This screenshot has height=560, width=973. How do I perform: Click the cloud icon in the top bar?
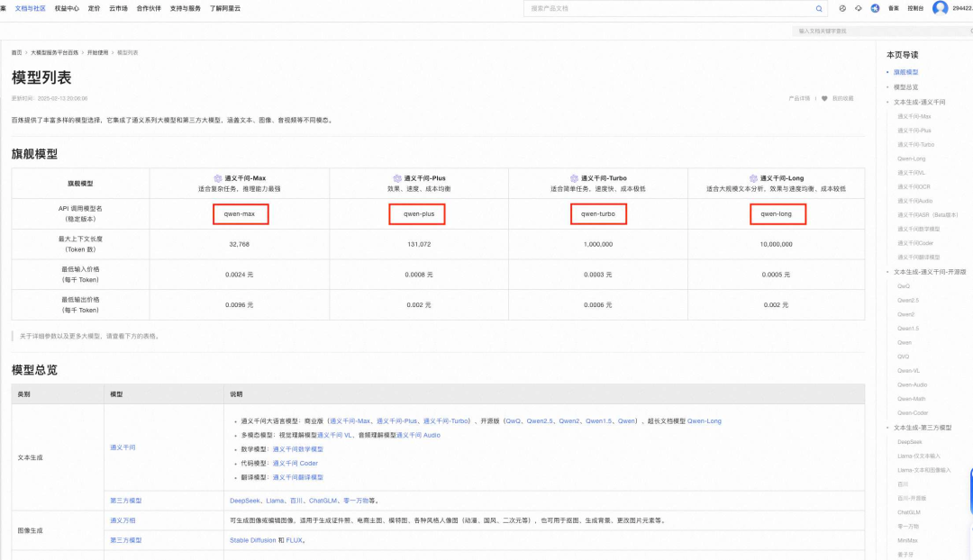(859, 9)
